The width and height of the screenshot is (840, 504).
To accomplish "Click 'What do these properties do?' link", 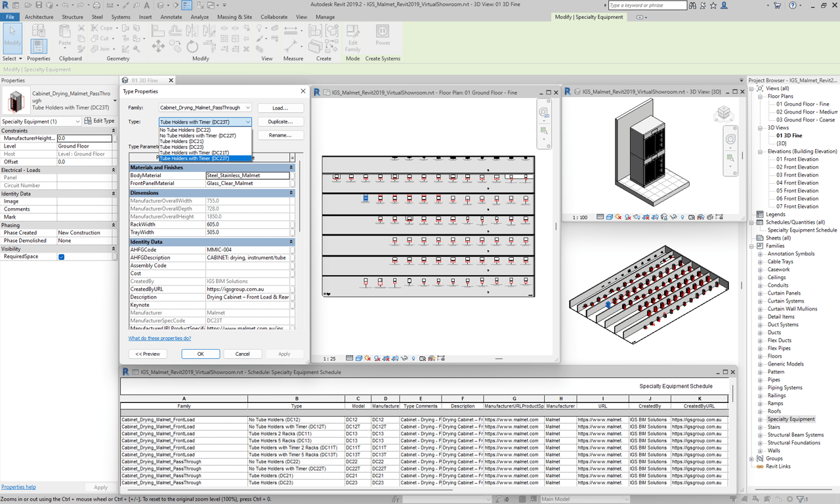I will (159, 339).
